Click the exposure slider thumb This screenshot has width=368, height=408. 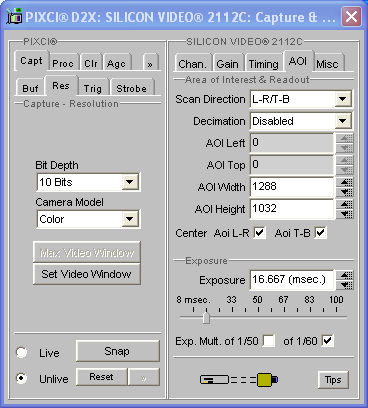tap(206, 317)
